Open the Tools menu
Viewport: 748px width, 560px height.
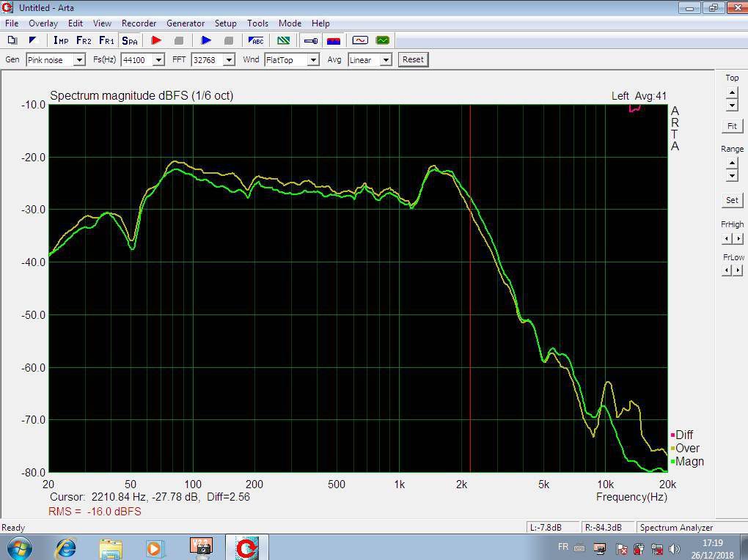(257, 23)
